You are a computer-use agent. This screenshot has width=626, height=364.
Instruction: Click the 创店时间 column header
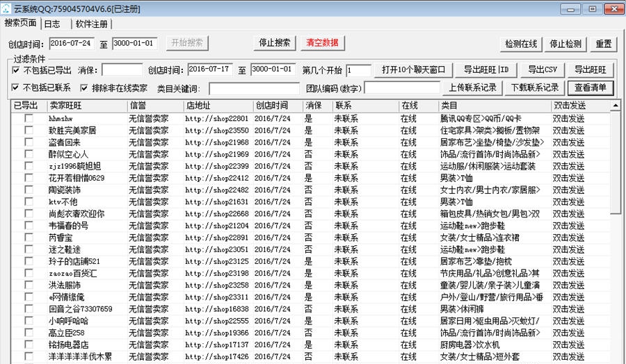tap(278, 106)
